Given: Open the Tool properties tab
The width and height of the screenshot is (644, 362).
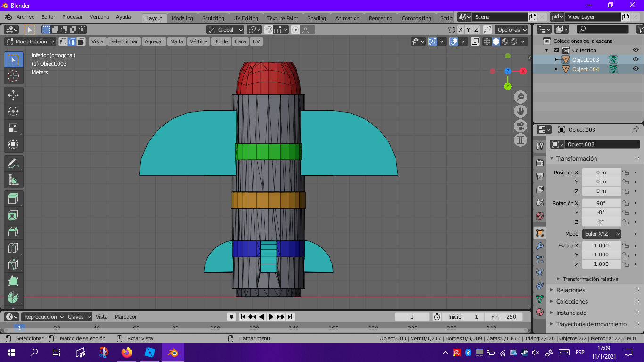Looking at the screenshot, I should point(540,146).
